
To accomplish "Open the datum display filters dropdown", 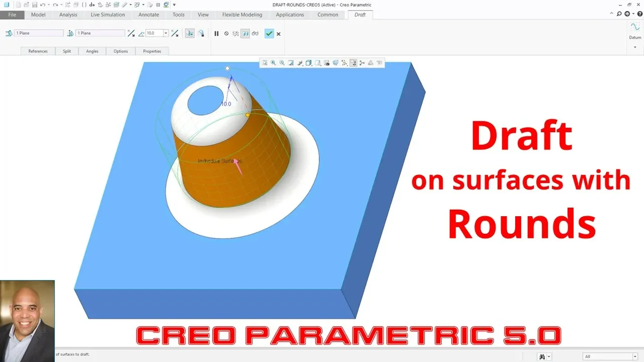I will point(345,63).
